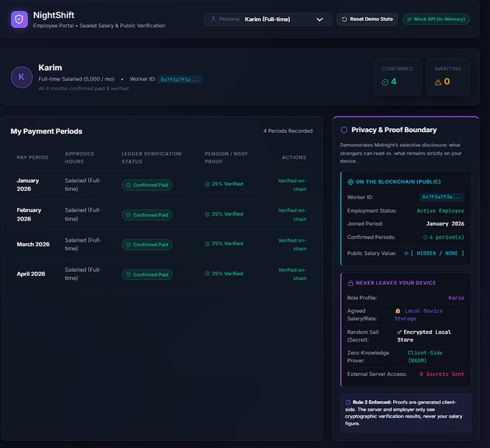Click the Confirmed Paid badge for January 2026
This screenshot has height=448, width=490.
point(147,185)
